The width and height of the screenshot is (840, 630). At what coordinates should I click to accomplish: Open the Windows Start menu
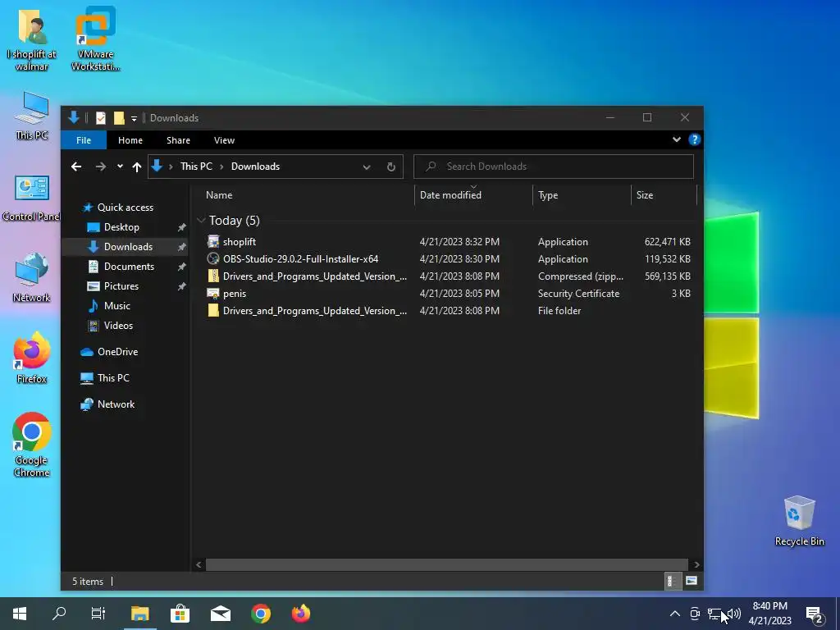pyautogui.click(x=20, y=614)
